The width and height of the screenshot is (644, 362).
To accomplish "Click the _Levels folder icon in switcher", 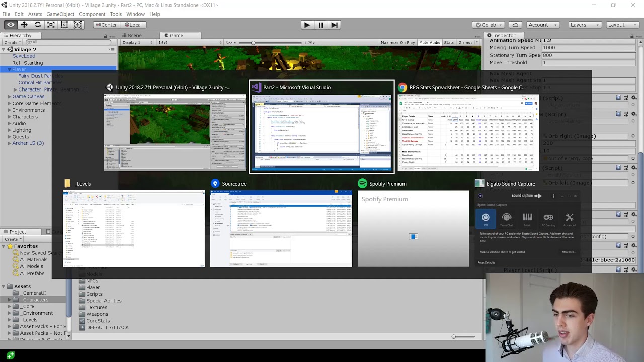I will (67, 184).
